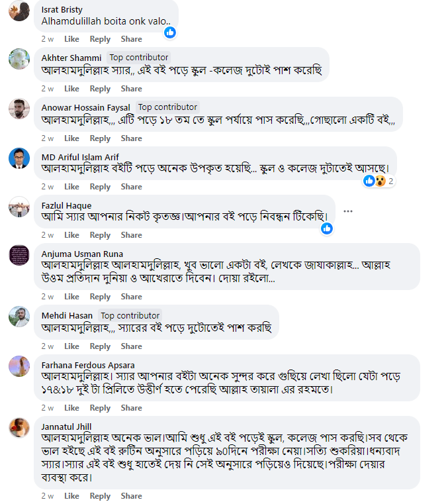The height and width of the screenshot is (502, 448).
Task: Share MD Ariful Islam Arif's comment
Action: coord(131,187)
